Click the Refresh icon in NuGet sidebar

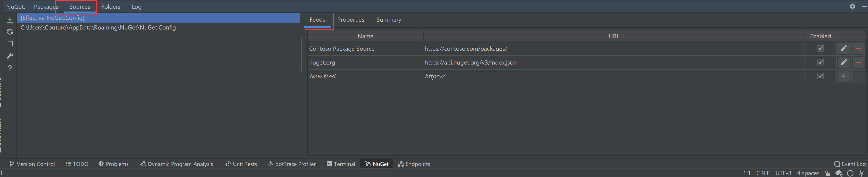coord(10,32)
